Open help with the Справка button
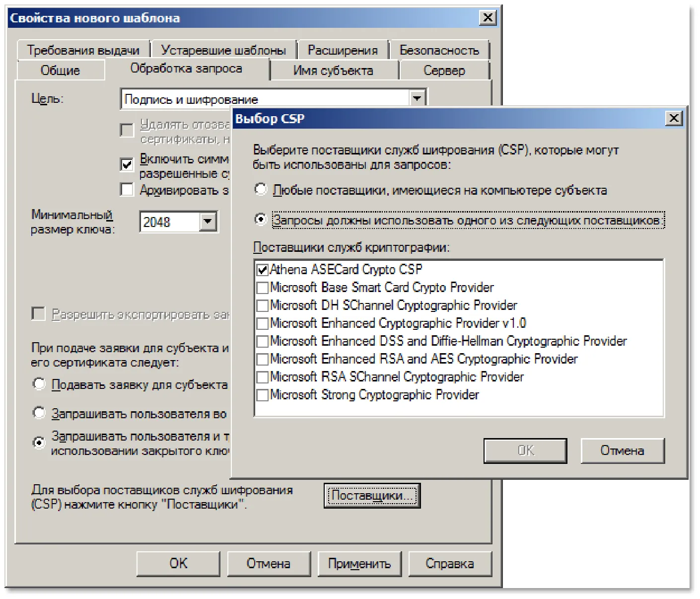The image size is (700, 599). tap(450, 563)
